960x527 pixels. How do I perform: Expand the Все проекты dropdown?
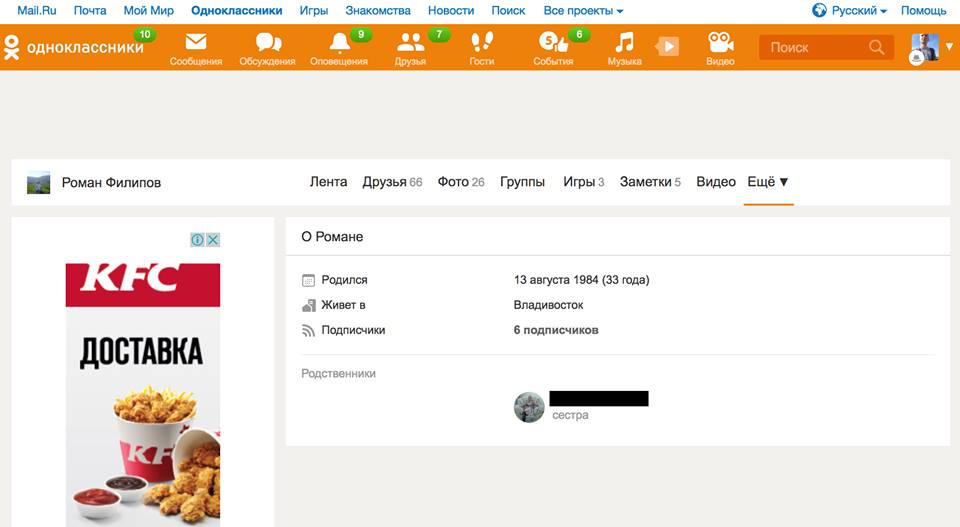[583, 11]
